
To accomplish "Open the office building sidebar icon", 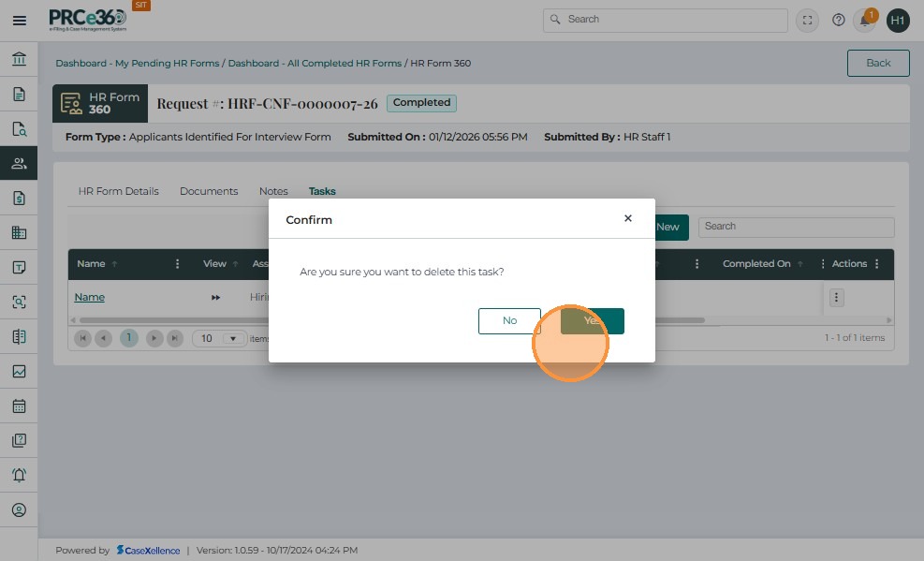I will tap(19, 233).
